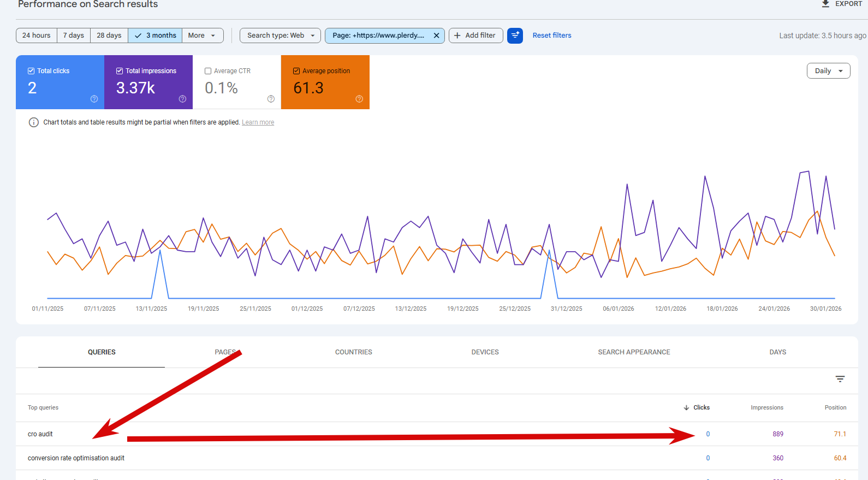This screenshot has height=480, width=868.
Task: Click the 0 clicks value for cro audit
Action: click(708, 434)
